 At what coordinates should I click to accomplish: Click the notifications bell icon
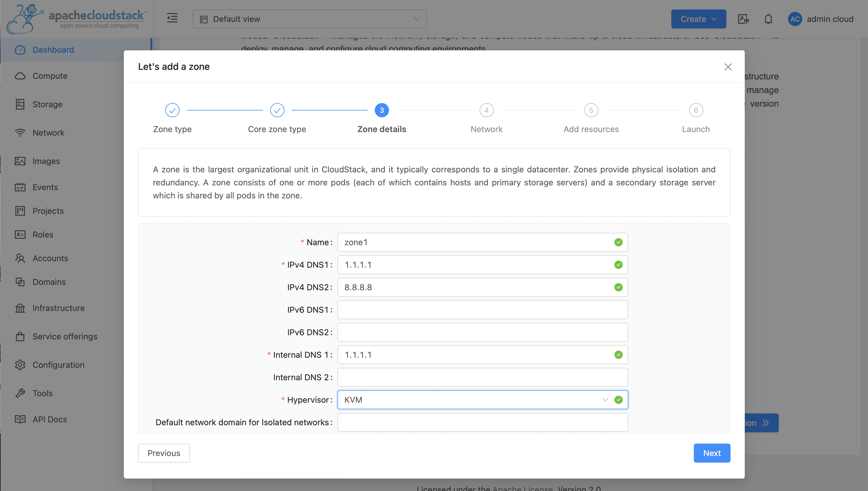click(768, 19)
